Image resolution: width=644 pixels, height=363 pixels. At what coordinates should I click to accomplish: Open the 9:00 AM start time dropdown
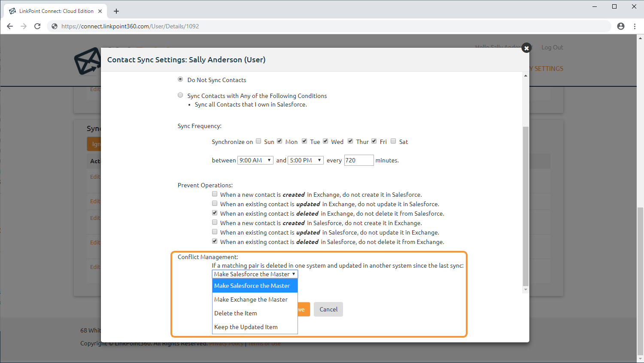click(255, 160)
